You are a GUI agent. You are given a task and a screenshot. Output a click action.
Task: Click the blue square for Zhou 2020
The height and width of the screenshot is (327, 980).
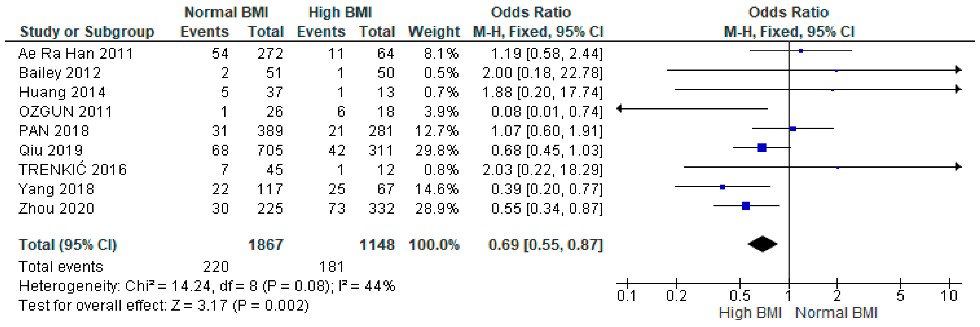[746, 206]
